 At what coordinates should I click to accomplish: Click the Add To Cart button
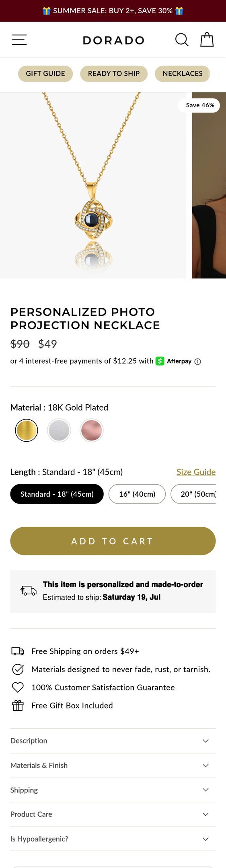pos(113,541)
